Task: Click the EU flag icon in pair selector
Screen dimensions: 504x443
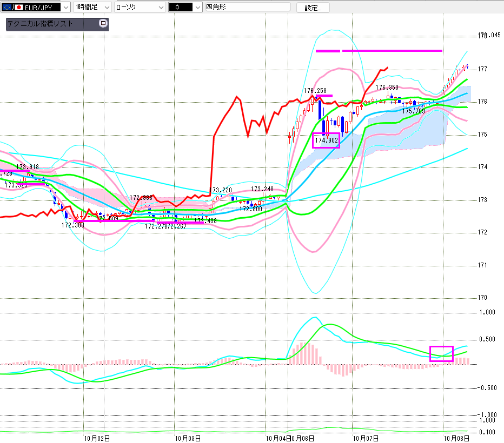Action: [x=6, y=8]
